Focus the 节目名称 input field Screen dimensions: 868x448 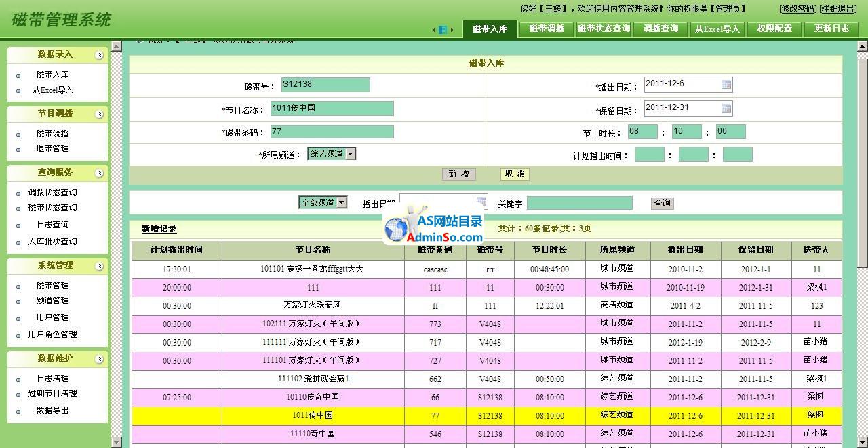[332, 109]
